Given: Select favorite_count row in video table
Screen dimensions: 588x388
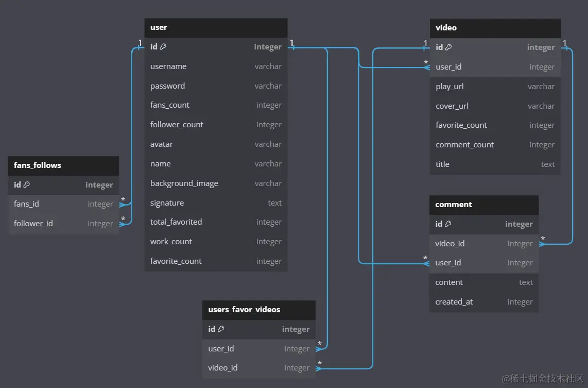Looking at the screenshot, I should pos(495,125).
